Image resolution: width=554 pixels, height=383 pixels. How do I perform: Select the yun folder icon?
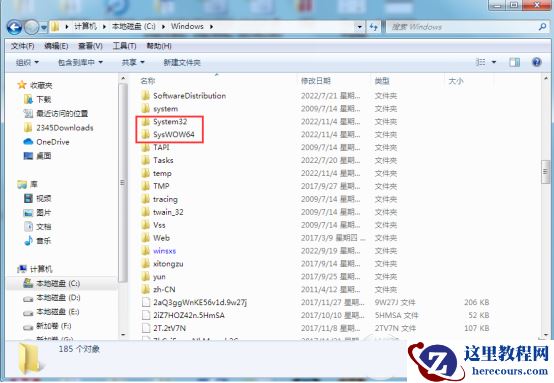(x=145, y=276)
